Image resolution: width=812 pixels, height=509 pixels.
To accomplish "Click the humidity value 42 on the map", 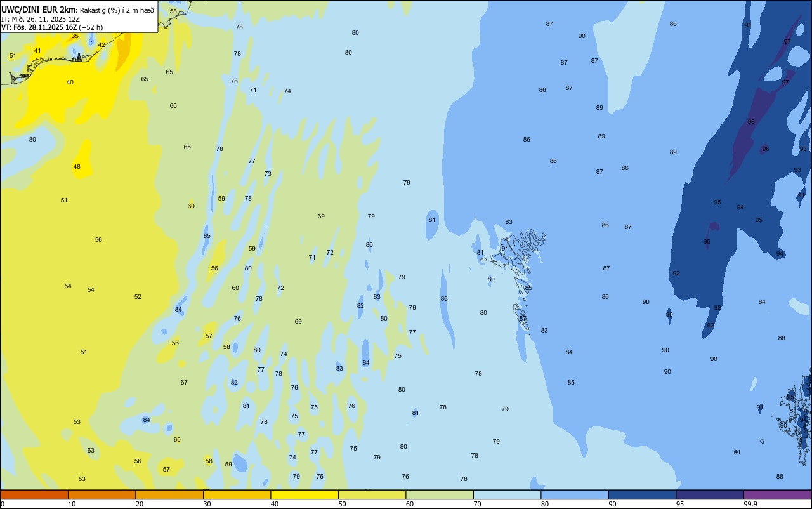I will click(101, 45).
